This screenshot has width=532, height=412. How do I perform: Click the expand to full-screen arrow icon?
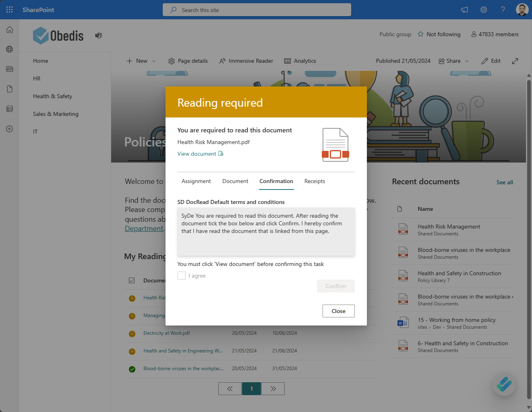coord(515,61)
